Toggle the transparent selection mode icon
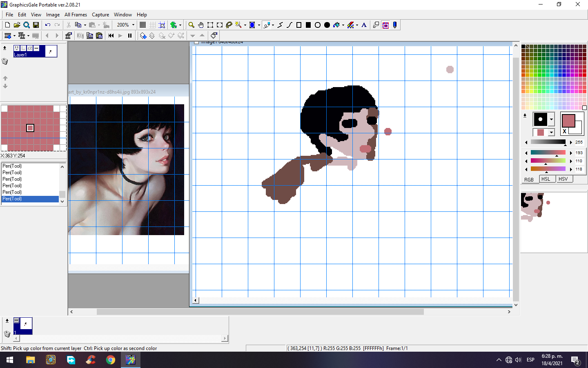This screenshot has height=368, width=588. 386,25
